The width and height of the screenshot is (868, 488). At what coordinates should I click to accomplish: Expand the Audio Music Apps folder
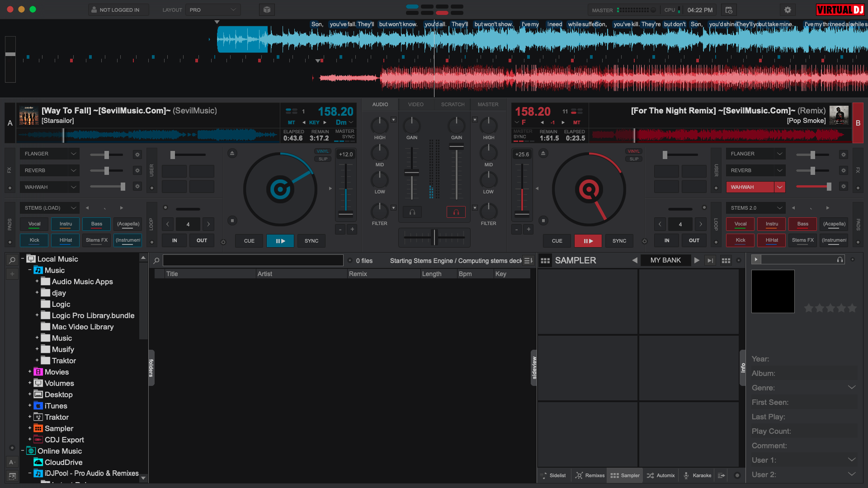37,282
